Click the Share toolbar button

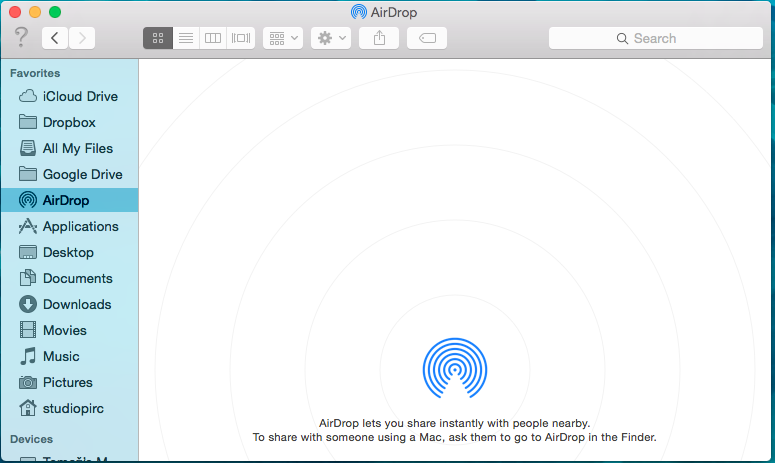pyautogui.click(x=379, y=38)
